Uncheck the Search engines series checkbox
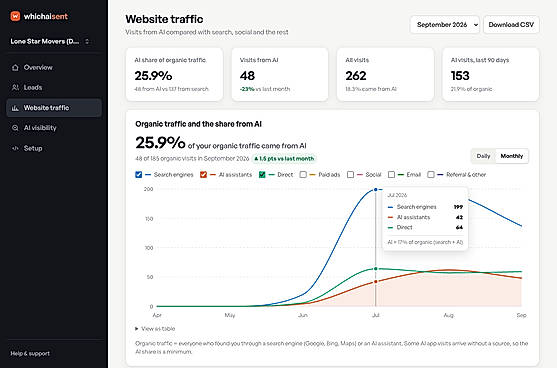The width and height of the screenshot is (557, 368). pos(139,174)
